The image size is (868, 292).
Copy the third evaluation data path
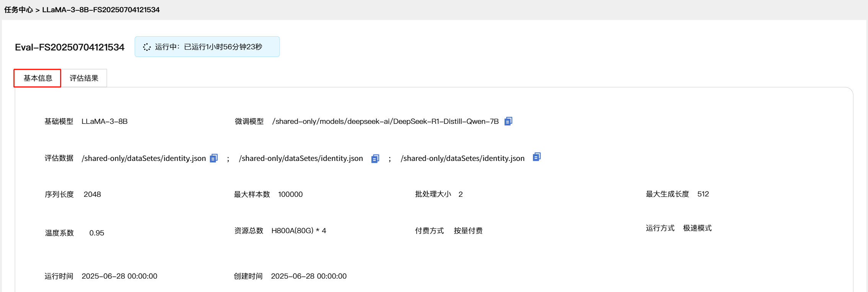pos(537,157)
